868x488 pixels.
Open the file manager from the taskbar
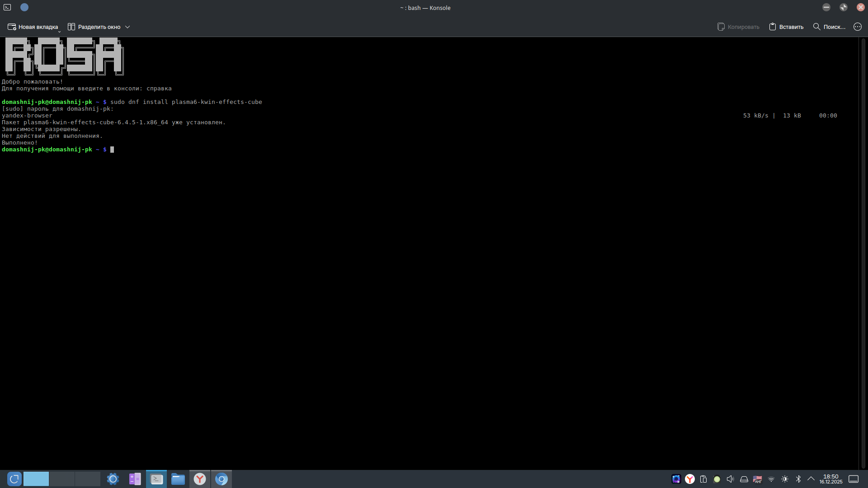point(178,479)
